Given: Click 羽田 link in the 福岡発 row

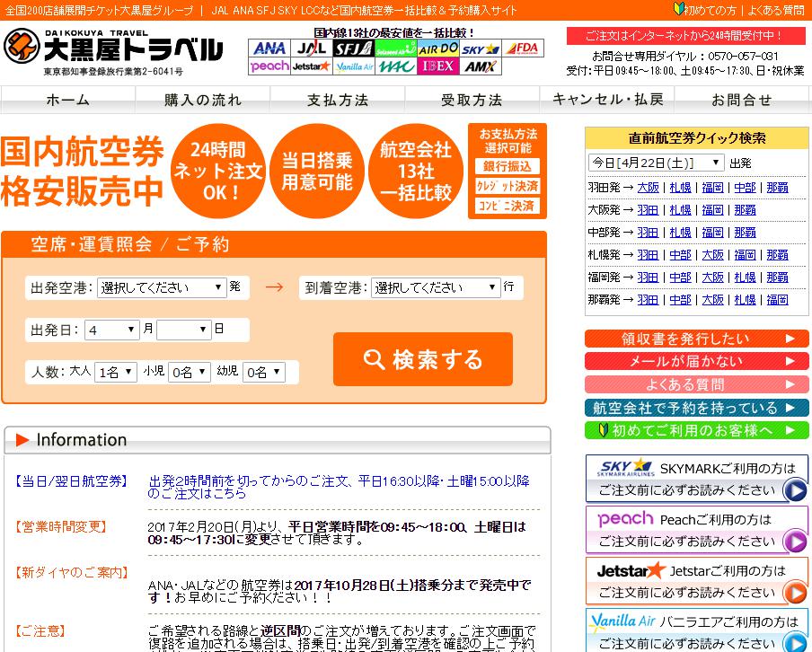Looking at the screenshot, I should (648, 278).
